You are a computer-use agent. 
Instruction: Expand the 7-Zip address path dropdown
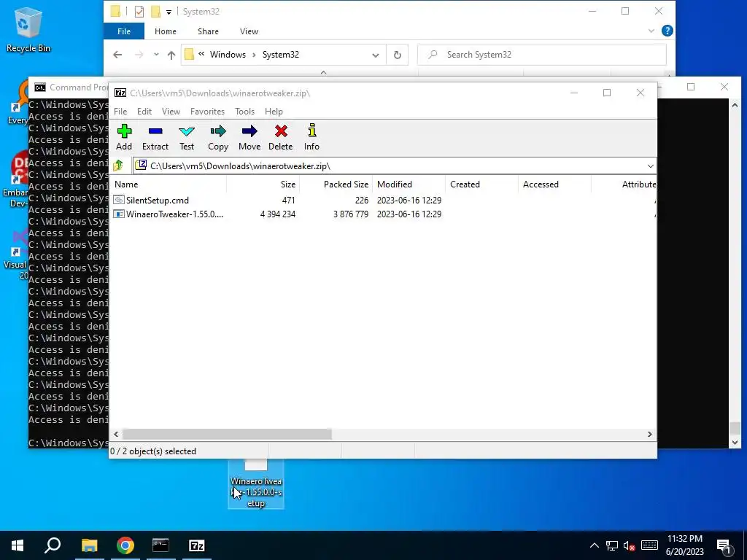pos(650,166)
